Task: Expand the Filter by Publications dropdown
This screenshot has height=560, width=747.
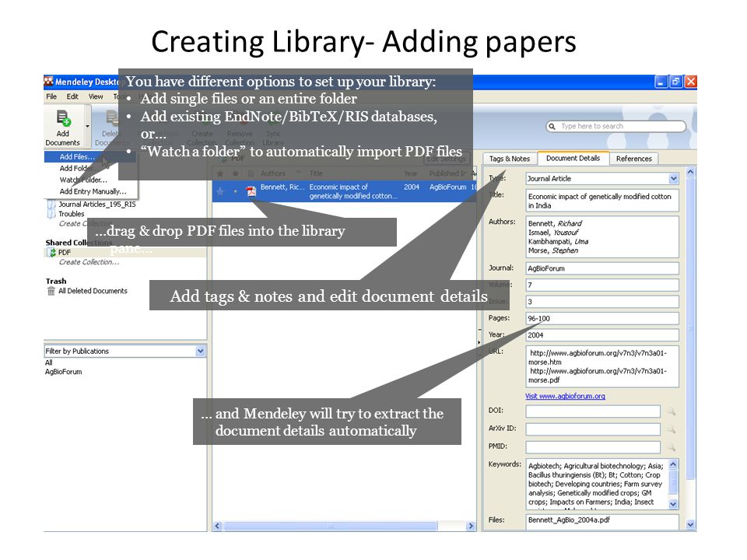Action: [x=201, y=351]
